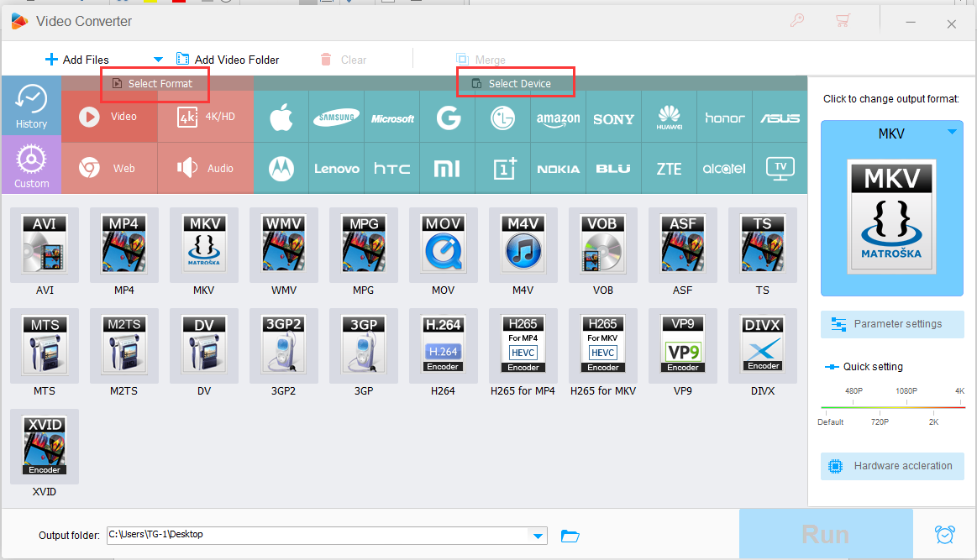Open Nokia device presets
Viewport: 977px width, 560px height.
(x=559, y=168)
